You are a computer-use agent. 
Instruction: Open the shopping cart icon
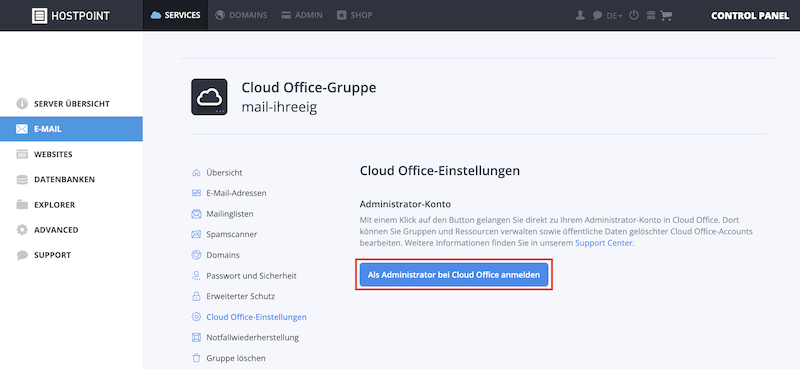click(666, 15)
